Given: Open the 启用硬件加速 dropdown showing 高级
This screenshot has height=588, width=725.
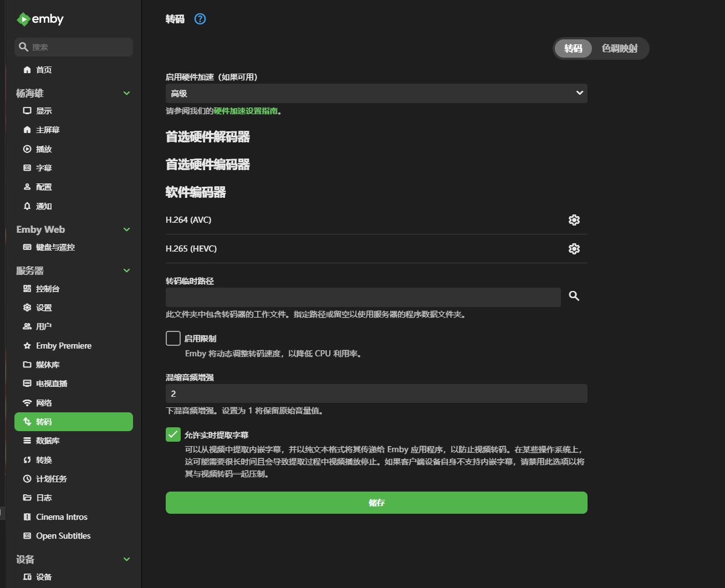Looking at the screenshot, I should (376, 93).
